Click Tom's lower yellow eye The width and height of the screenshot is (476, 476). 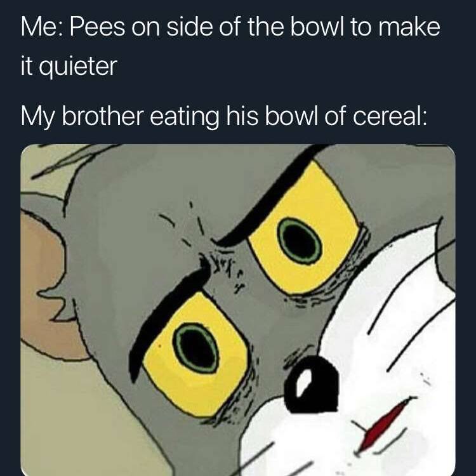(x=196, y=354)
